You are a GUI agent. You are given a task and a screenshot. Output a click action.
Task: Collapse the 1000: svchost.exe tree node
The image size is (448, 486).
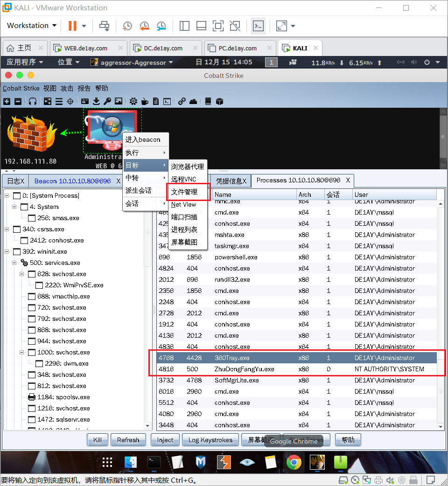click(x=22, y=352)
